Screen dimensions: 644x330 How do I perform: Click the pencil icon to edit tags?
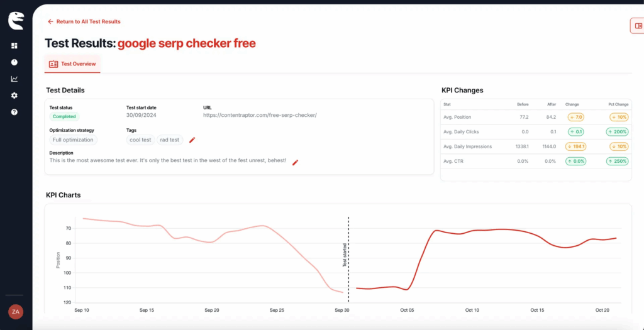(192, 140)
